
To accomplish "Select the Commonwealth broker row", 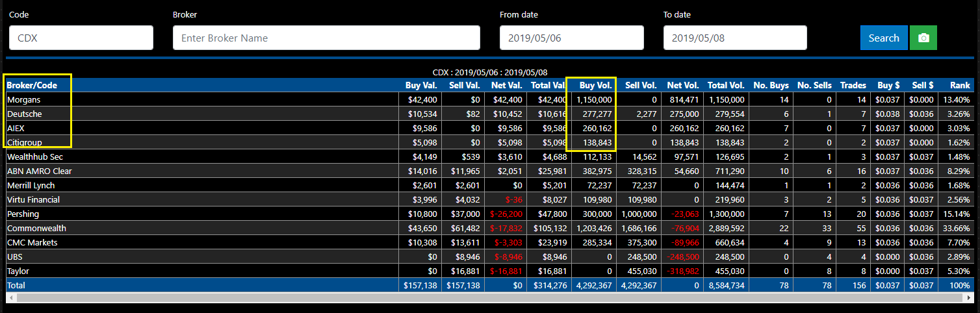I will click(490, 228).
